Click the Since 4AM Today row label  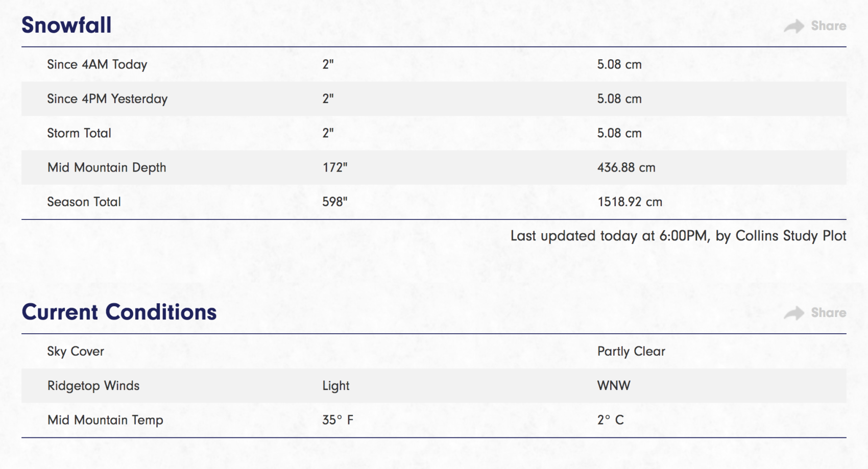pyautogui.click(x=97, y=64)
